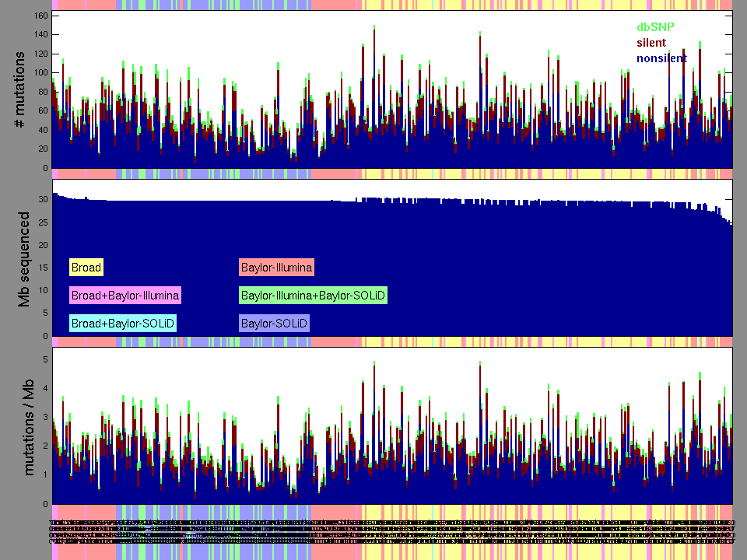Click the pink Broad+Baylor-Illumina legend box
This screenshot has width=747, height=560.
coord(124,296)
